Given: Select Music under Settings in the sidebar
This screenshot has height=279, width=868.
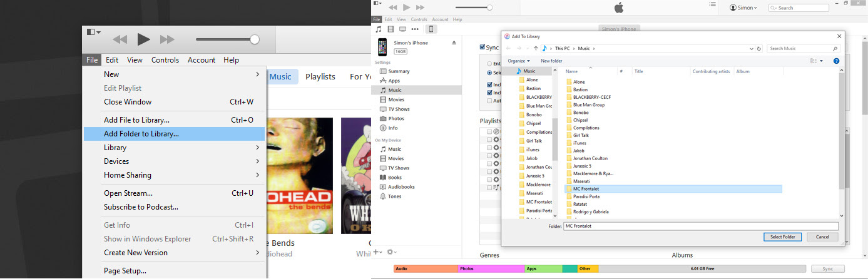Looking at the screenshot, I should tap(417, 90).
